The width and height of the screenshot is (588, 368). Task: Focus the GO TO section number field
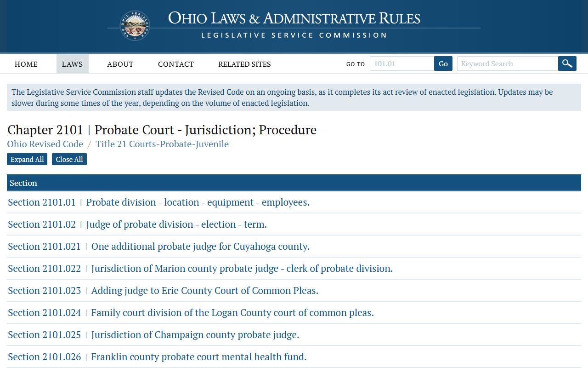(x=402, y=63)
